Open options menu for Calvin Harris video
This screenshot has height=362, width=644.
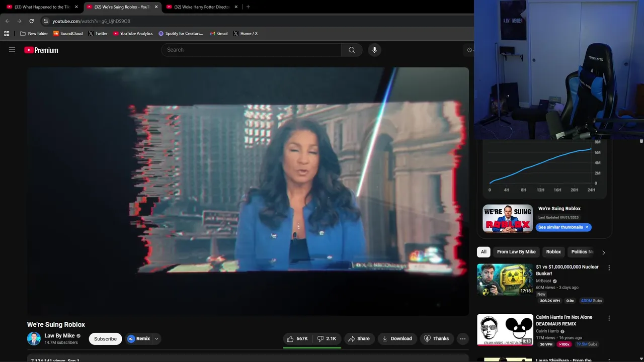(609, 318)
